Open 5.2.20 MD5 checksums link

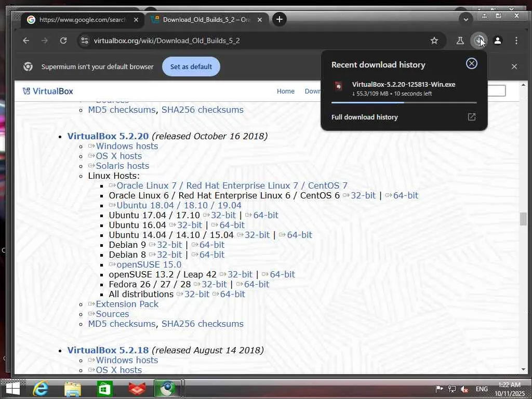pyautogui.click(x=122, y=324)
